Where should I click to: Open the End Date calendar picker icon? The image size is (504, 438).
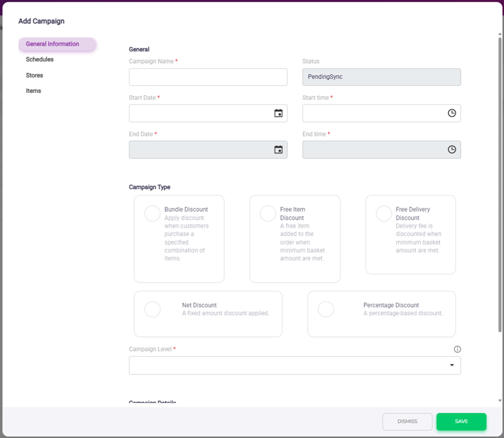[x=279, y=150]
